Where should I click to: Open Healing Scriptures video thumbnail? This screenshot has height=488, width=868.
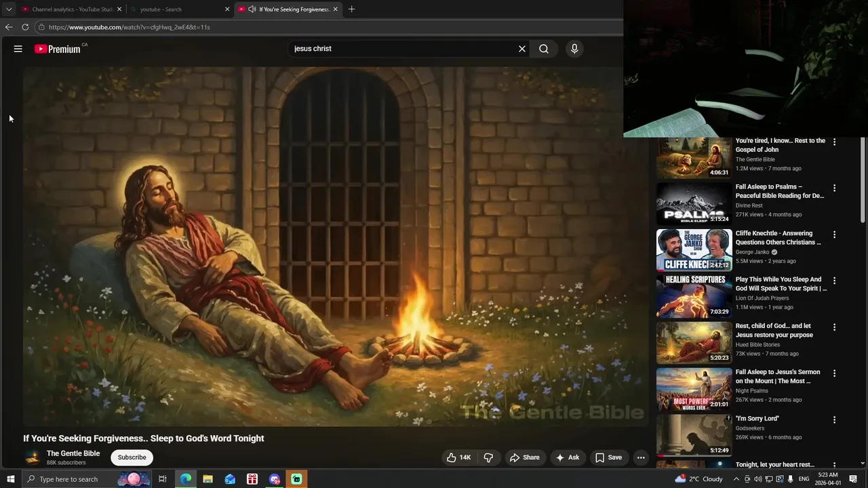click(694, 296)
